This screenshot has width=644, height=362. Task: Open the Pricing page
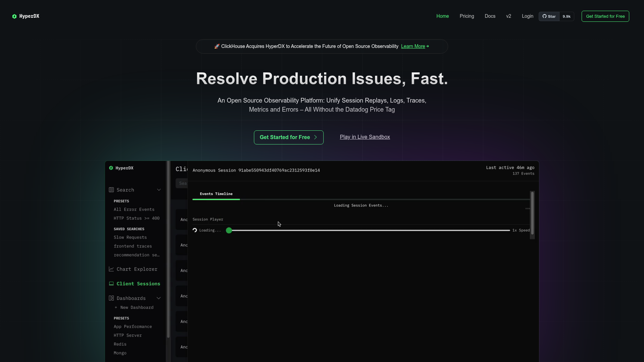pos(467,16)
